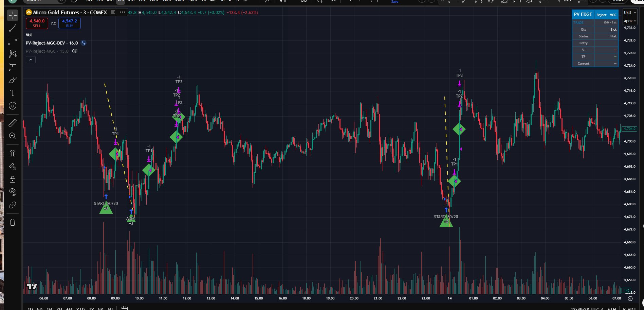644x310 pixels.
Task: Click the -123.4 (-2.63%) change value
Action: point(242,13)
